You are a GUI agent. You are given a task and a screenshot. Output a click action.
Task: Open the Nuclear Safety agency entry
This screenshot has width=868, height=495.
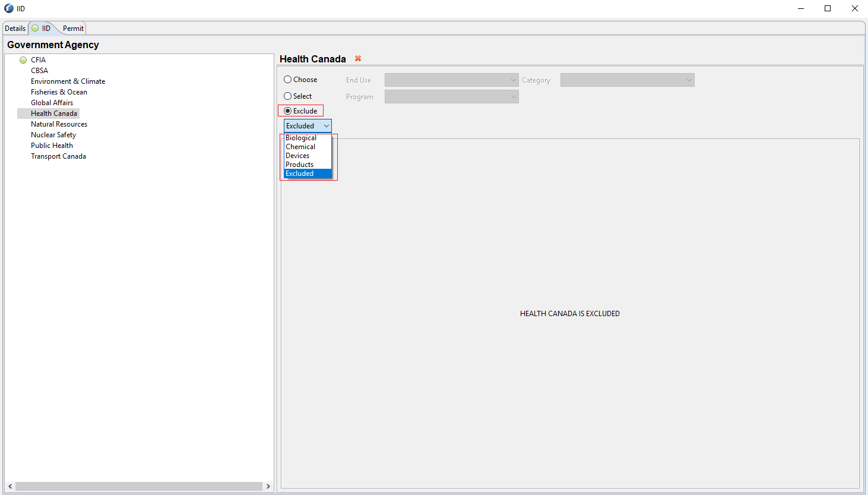click(53, 135)
